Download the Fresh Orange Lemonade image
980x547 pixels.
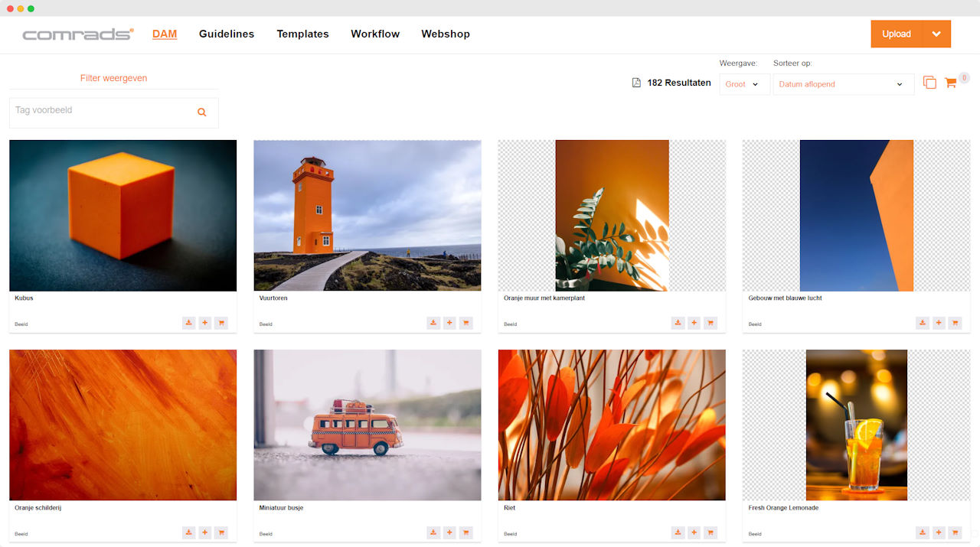pos(923,532)
